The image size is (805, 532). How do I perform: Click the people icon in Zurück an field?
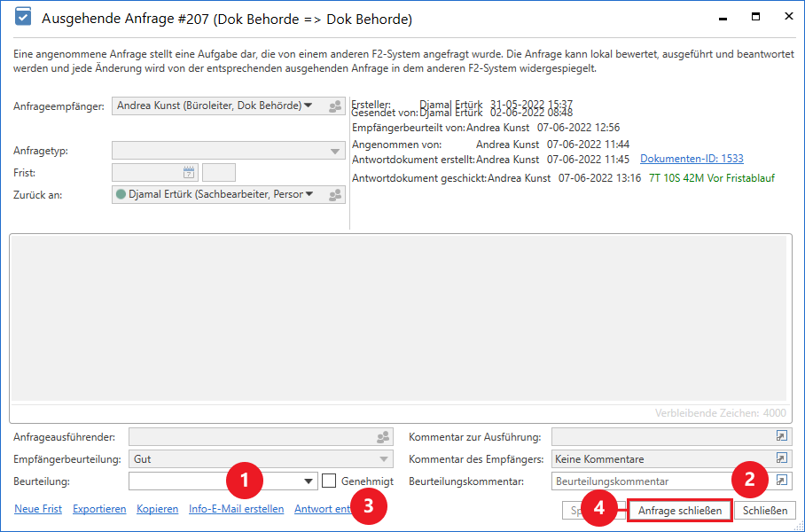point(334,195)
